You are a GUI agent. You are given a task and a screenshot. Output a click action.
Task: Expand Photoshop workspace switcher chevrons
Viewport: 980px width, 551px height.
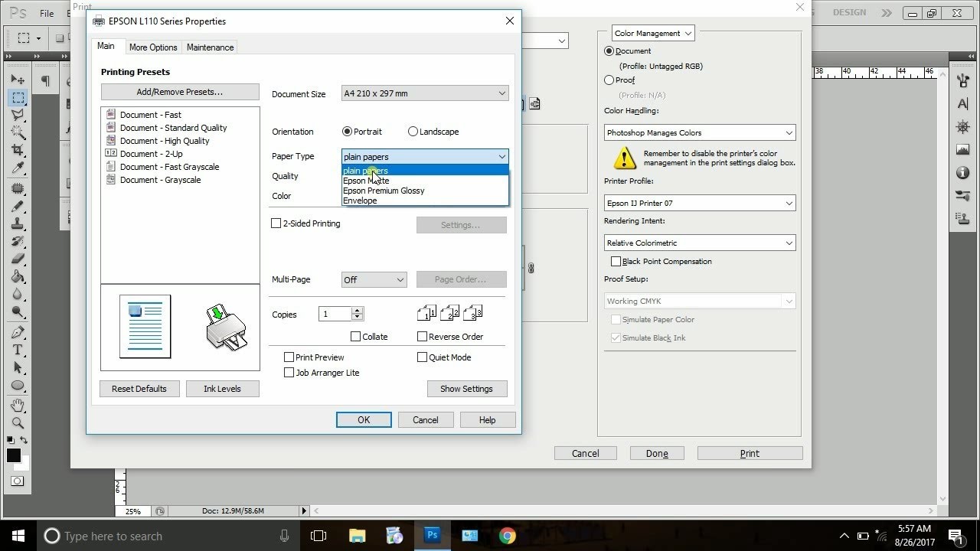click(887, 13)
